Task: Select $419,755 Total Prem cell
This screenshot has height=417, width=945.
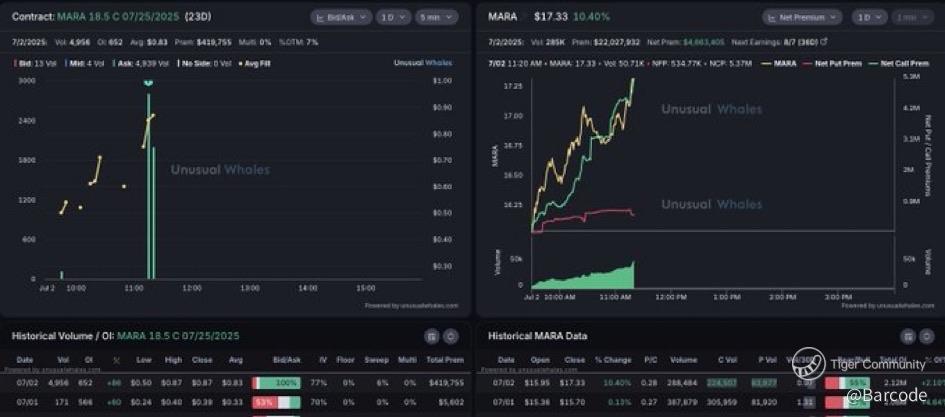Action: pyautogui.click(x=446, y=383)
